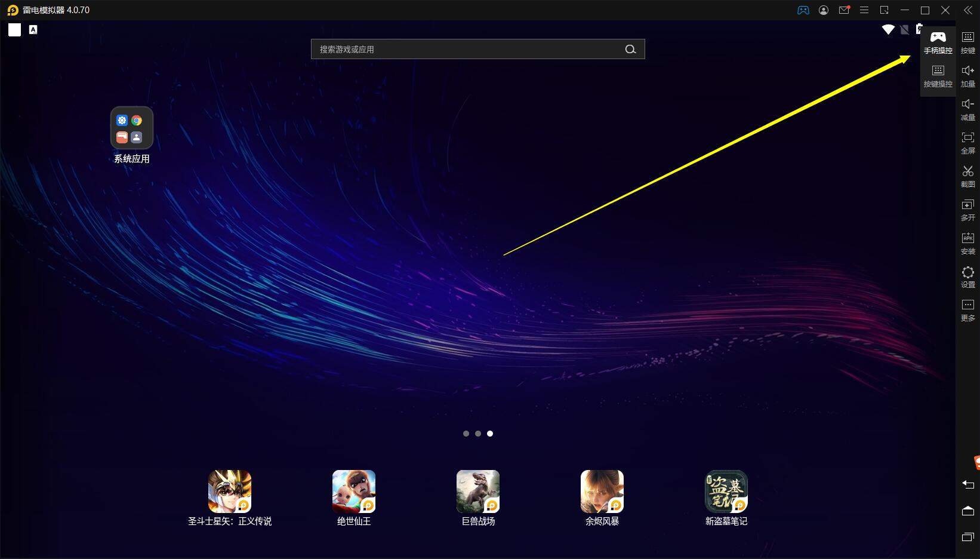Switch to 全屏 fullscreen mode
The width and height of the screenshot is (980, 559).
point(968,143)
